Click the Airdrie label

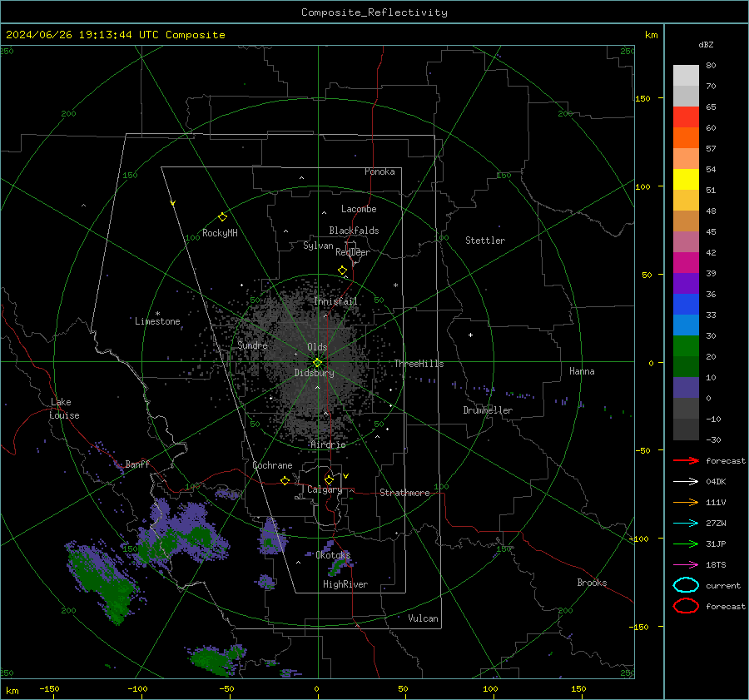pyautogui.click(x=328, y=444)
